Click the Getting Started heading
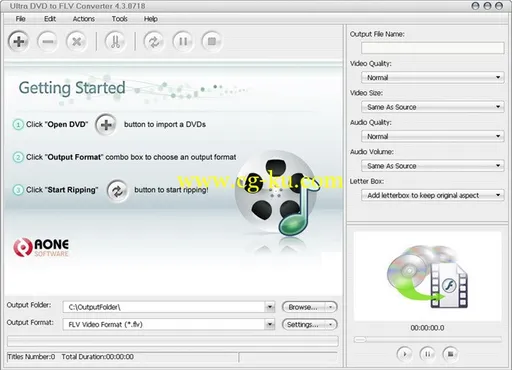 pyautogui.click(x=72, y=88)
